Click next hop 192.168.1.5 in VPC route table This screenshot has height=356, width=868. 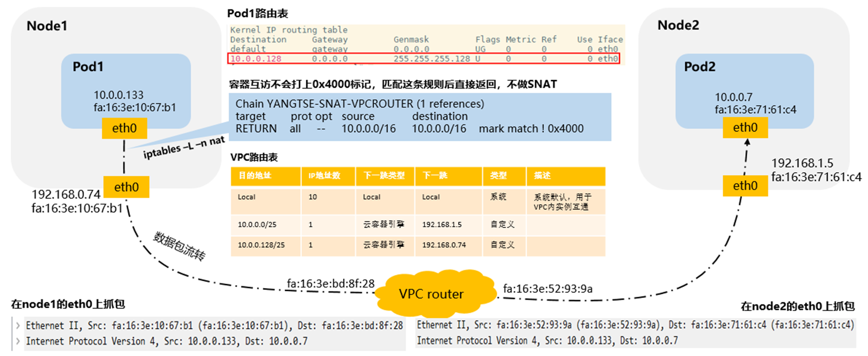441,225
